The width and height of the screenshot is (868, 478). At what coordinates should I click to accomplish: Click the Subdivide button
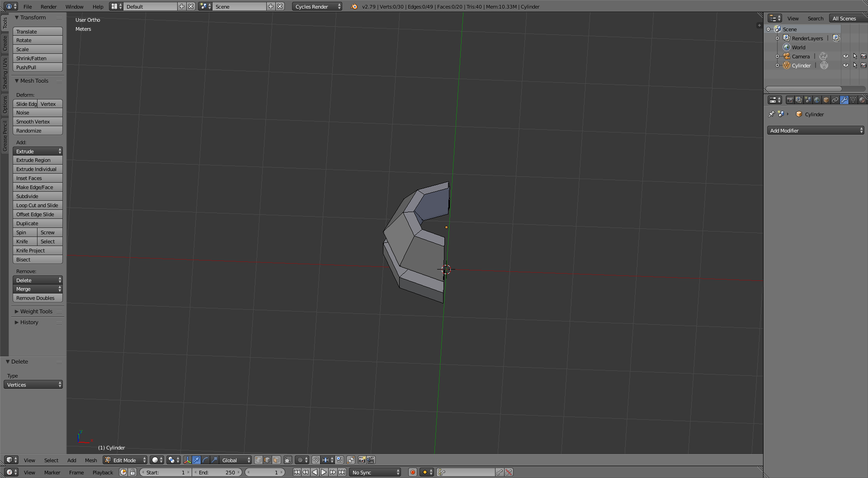pos(38,196)
